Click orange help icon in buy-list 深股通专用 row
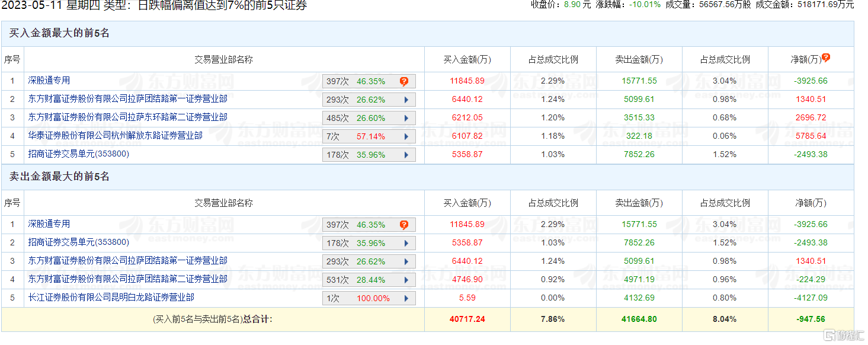 (x=404, y=81)
